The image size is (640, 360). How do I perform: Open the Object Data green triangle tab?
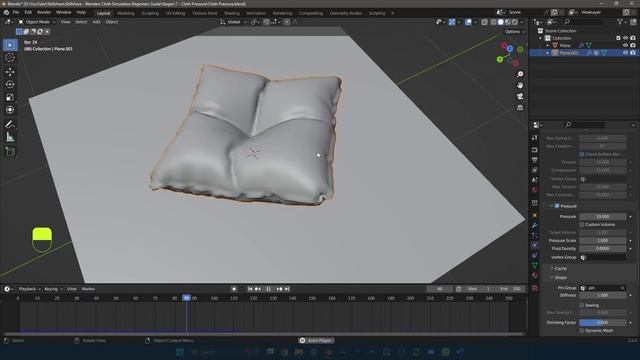point(535,265)
